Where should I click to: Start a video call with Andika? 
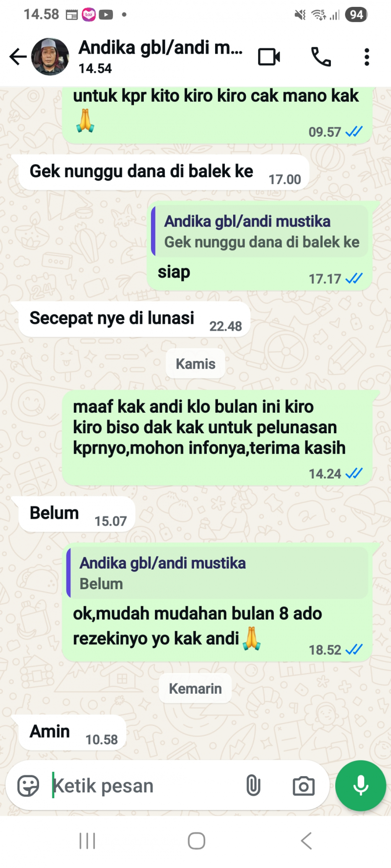pyautogui.click(x=269, y=57)
